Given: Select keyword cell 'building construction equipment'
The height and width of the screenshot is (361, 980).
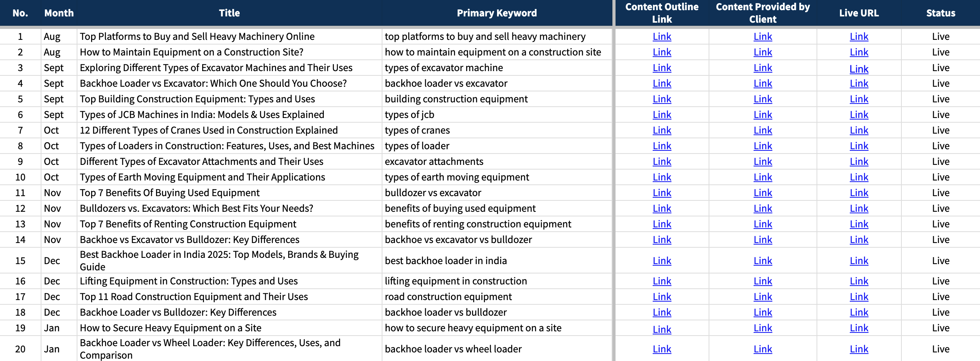Looking at the screenshot, I should (497, 99).
